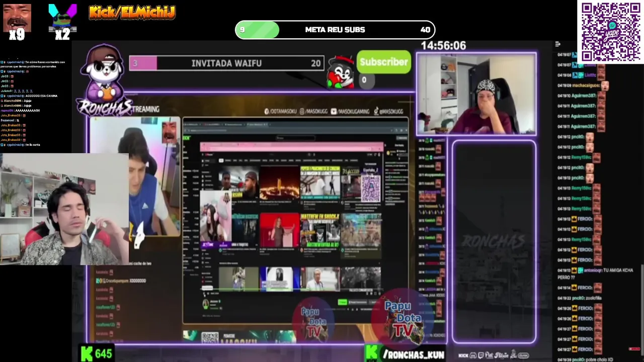
Task: Click the 14:56:06 stream timer
Action: tap(443, 46)
